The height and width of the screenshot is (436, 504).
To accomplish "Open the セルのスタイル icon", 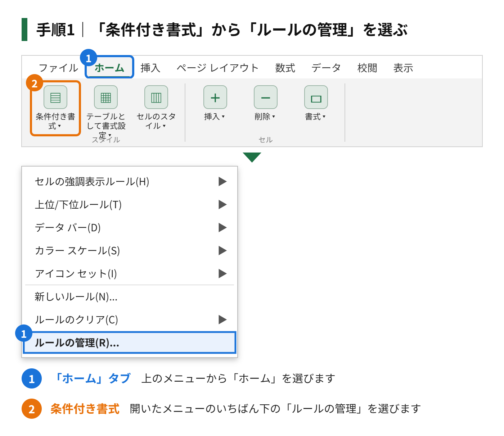I will (156, 97).
